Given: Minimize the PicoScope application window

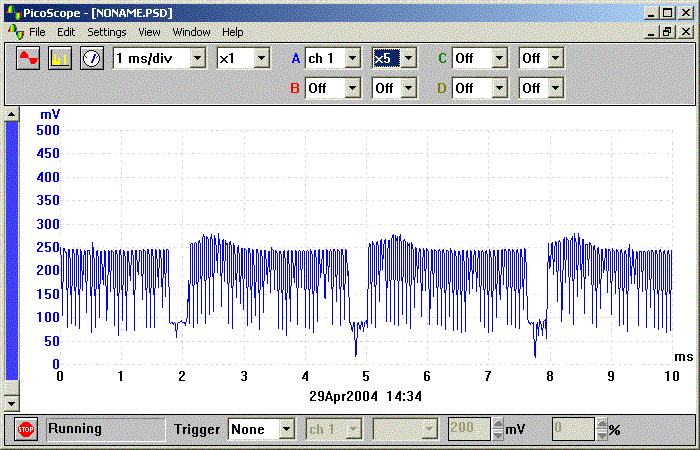Looking at the screenshot, I should coord(651,13).
